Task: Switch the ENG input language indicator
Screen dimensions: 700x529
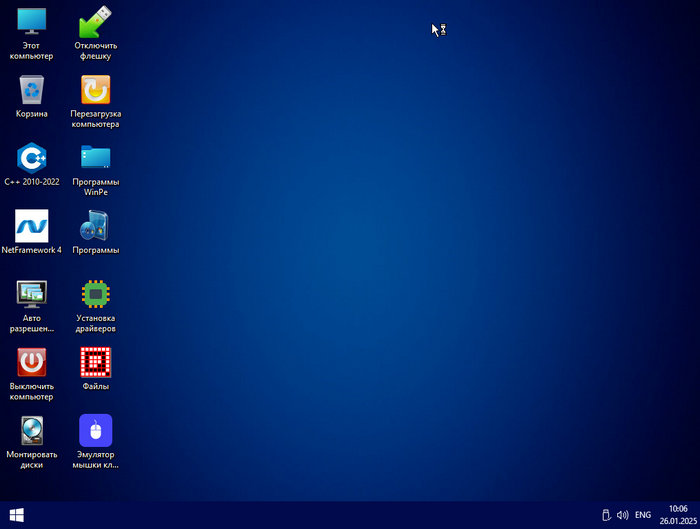Action: tap(643, 515)
